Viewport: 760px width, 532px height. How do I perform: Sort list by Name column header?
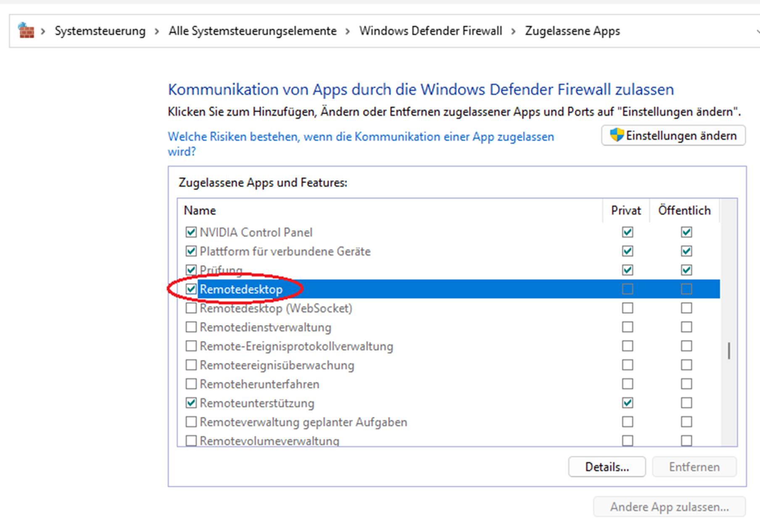coord(390,210)
